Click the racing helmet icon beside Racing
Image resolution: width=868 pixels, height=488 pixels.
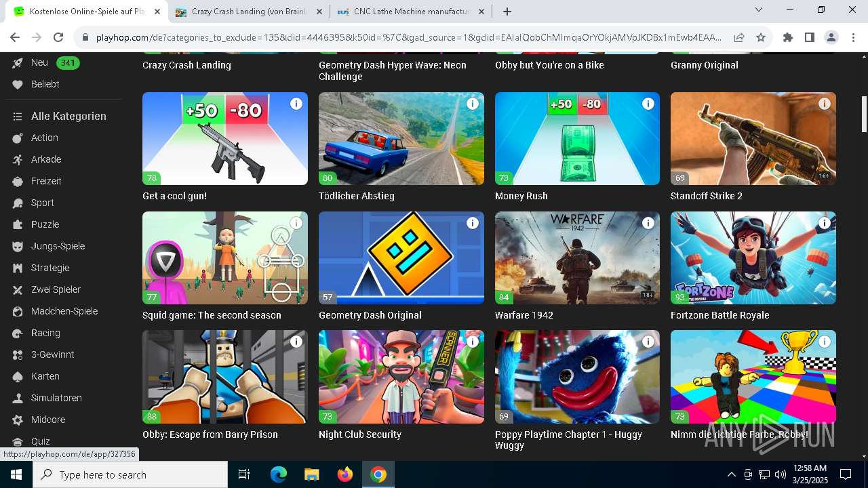(x=18, y=333)
